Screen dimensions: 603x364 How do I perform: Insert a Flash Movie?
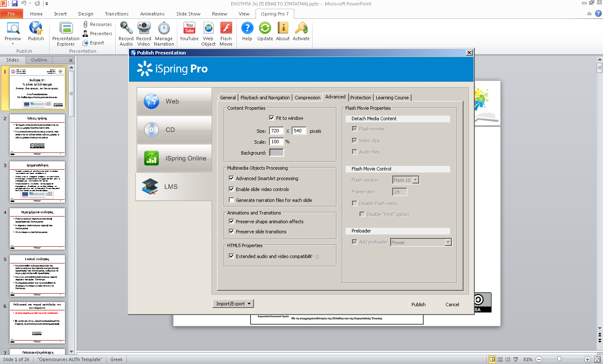click(x=226, y=34)
